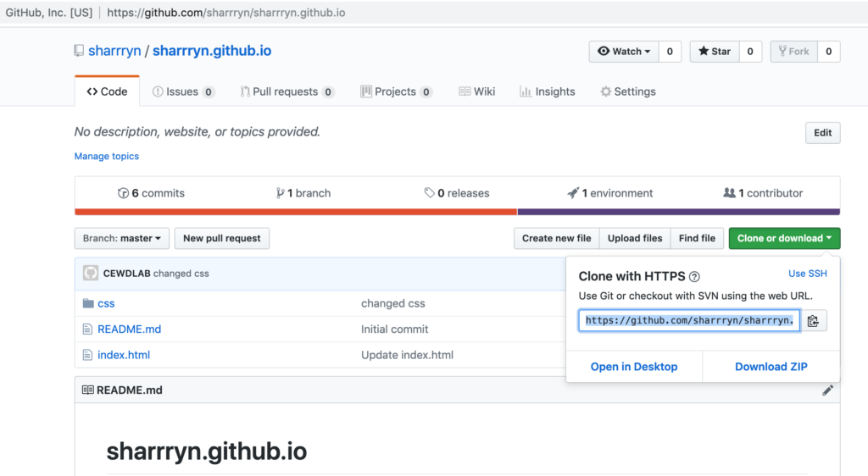The height and width of the screenshot is (476, 868).
Task: Toggle the Clone or download dropdown
Action: pos(784,238)
